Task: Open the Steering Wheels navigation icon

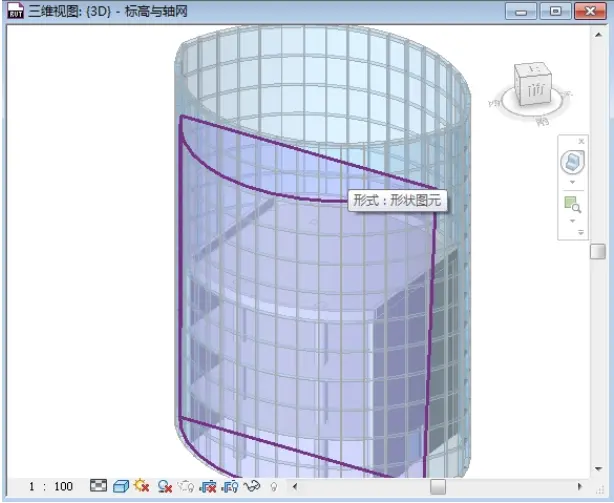Action: pyautogui.click(x=572, y=162)
